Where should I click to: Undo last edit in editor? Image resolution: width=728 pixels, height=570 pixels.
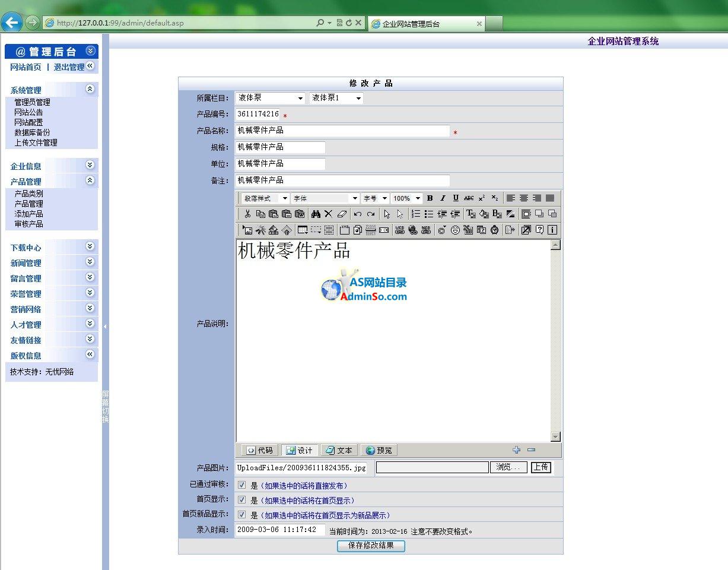click(358, 214)
